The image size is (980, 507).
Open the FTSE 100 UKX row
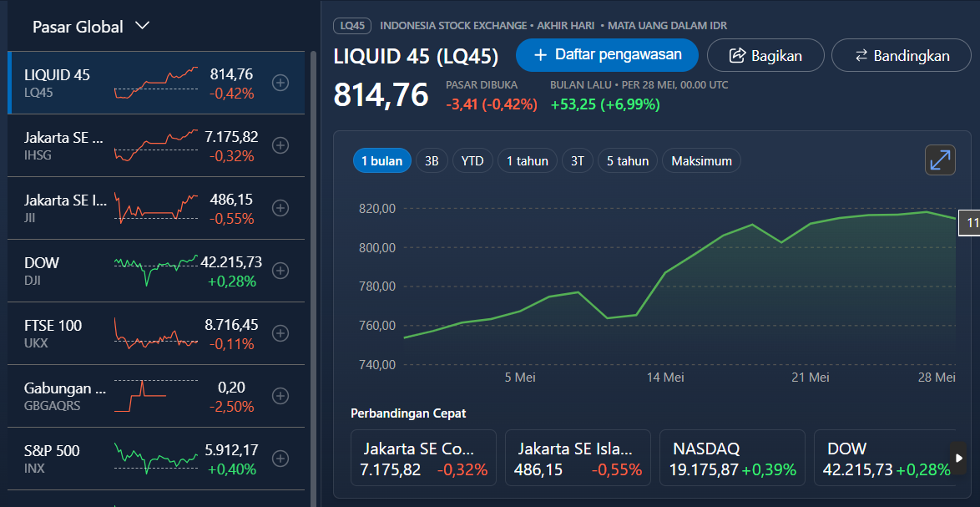coord(156,333)
